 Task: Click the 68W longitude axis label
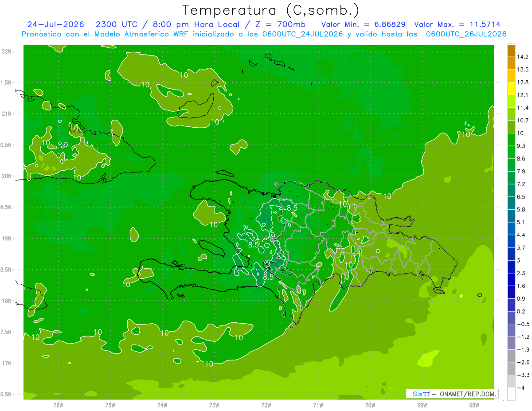(474, 405)
